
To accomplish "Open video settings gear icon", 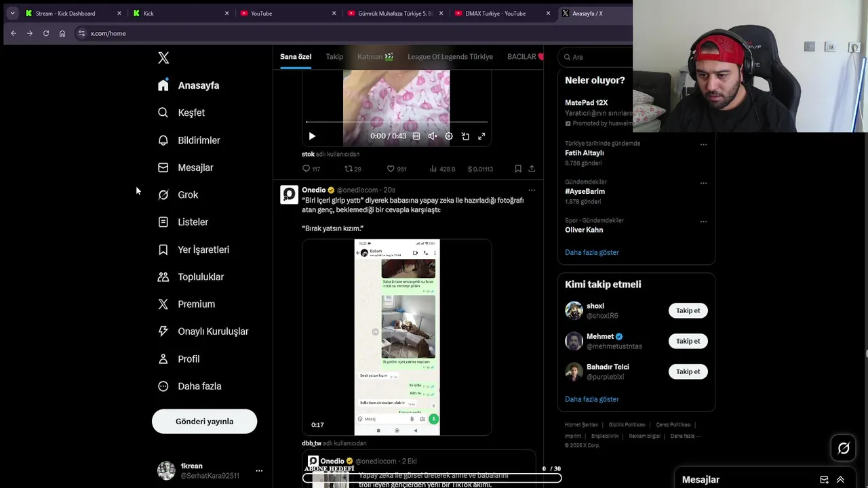I will click(x=449, y=136).
